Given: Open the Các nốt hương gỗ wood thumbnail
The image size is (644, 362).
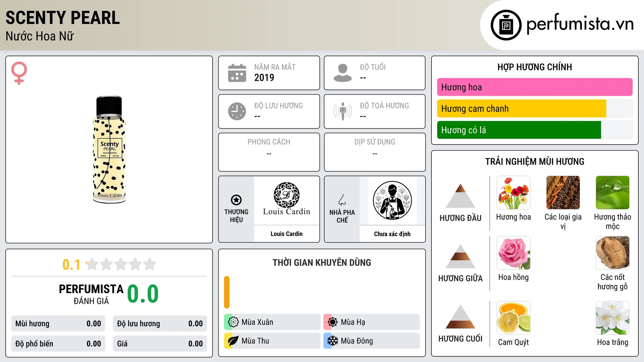Looking at the screenshot, I should click(x=613, y=253).
